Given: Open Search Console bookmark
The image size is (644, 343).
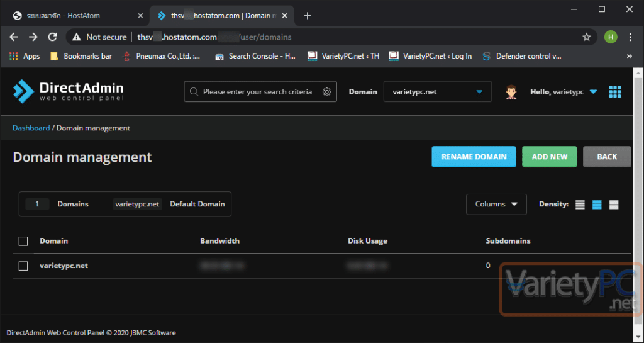Looking at the screenshot, I should click(255, 56).
